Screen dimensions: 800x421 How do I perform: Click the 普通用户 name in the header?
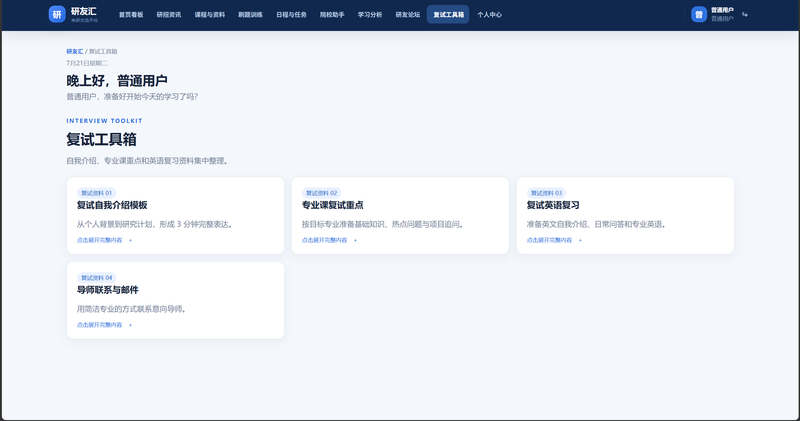pyautogui.click(x=722, y=10)
